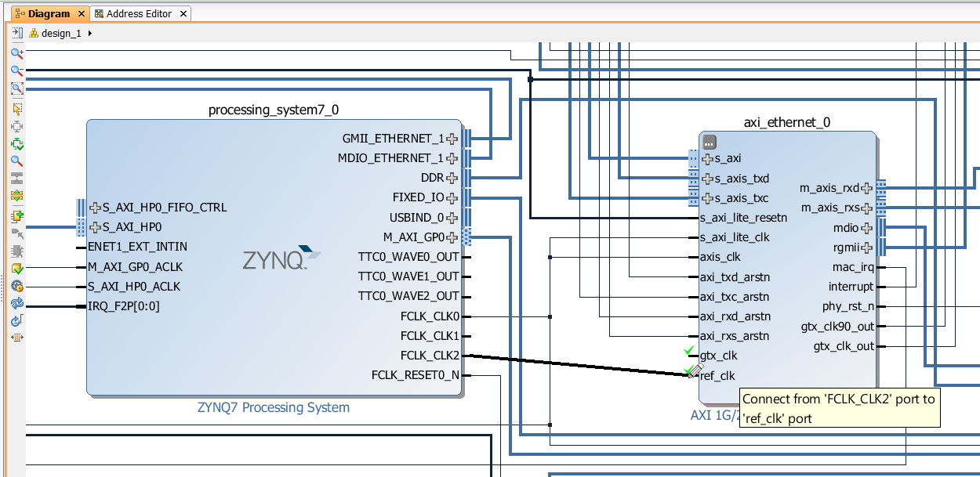980x477 pixels.
Task: Expand the DDR interface port
Action: click(x=452, y=178)
